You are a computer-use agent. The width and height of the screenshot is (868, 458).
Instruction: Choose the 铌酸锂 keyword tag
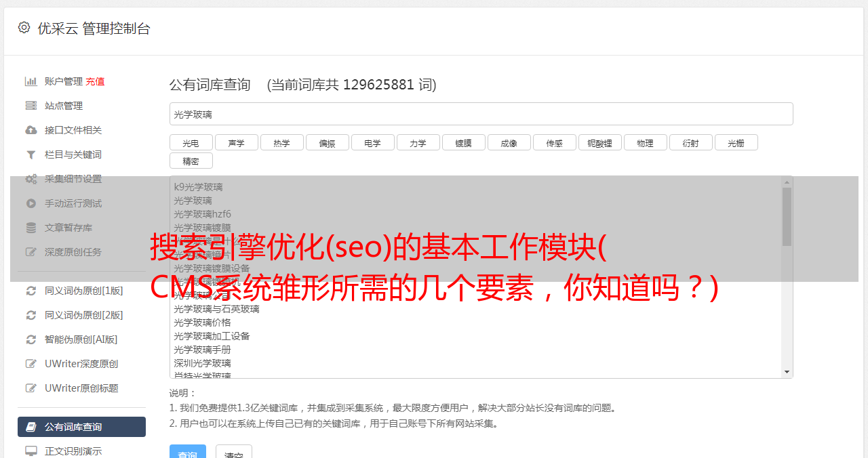tap(600, 142)
